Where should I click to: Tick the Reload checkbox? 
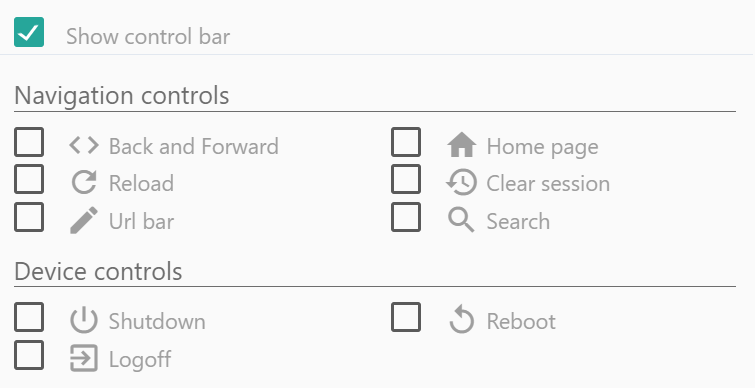pos(29,179)
